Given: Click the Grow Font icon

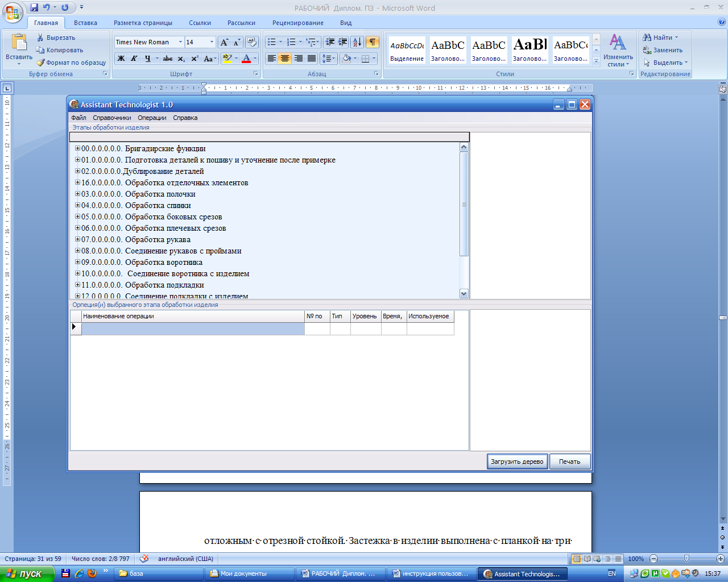Looking at the screenshot, I should click(x=224, y=42).
